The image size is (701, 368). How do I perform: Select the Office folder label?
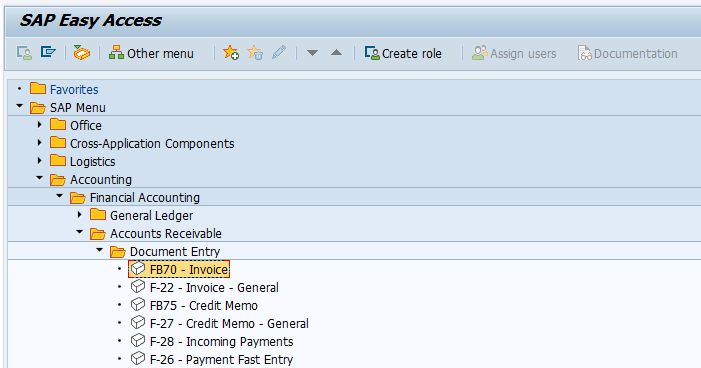tap(86, 126)
